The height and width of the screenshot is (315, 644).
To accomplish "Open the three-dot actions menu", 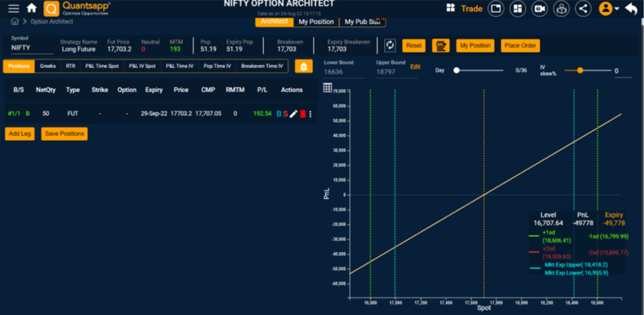I will (x=310, y=114).
